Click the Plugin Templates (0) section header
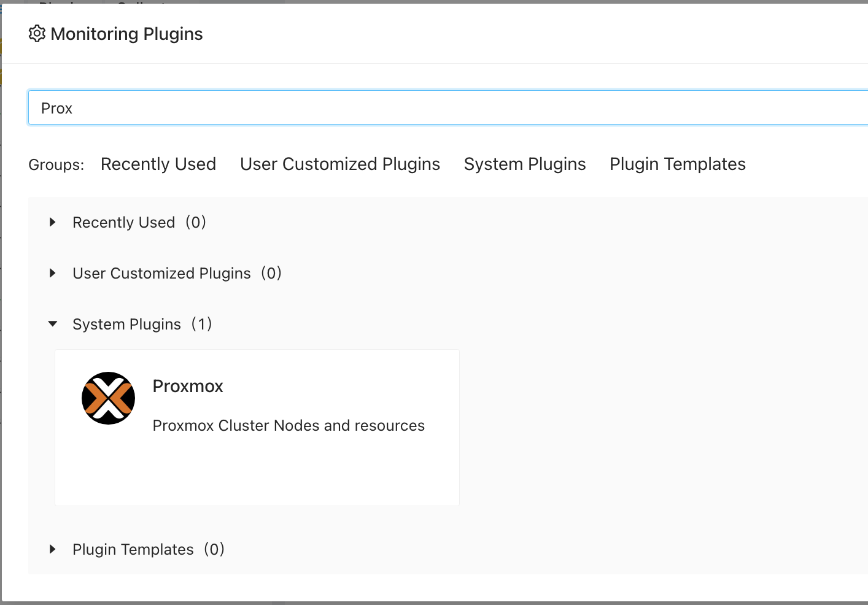 pos(148,549)
